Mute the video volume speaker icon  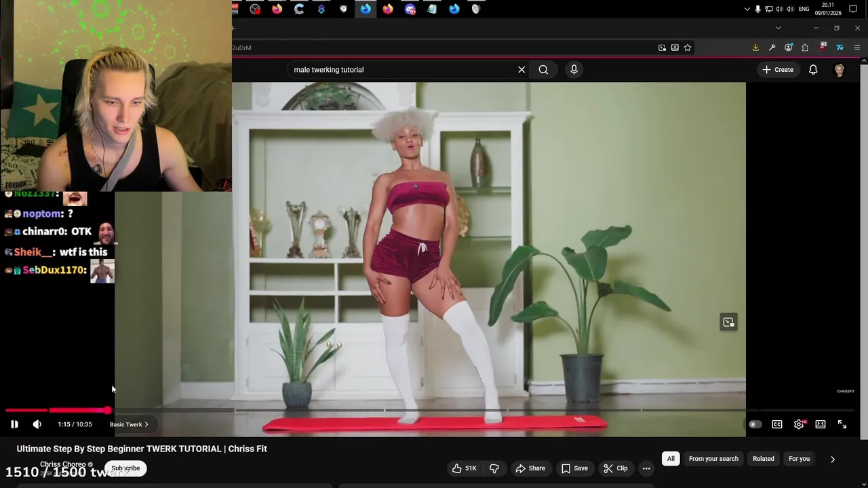pos(37,424)
